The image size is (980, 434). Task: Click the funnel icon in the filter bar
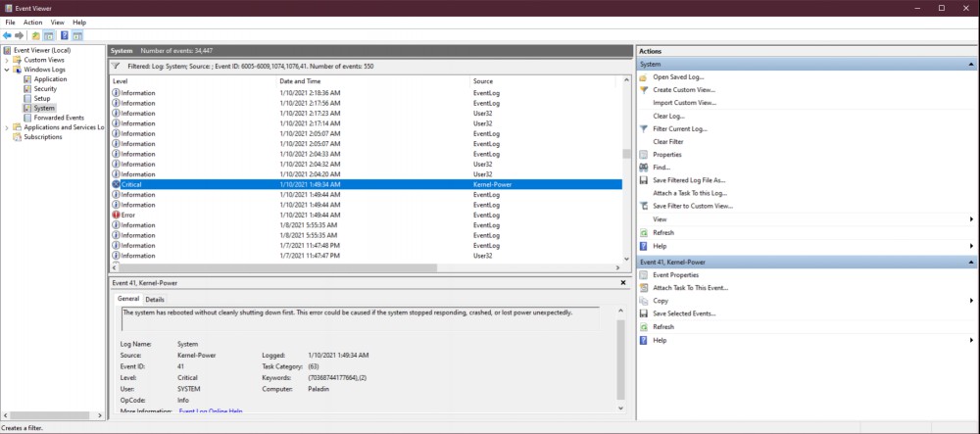[x=115, y=66]
